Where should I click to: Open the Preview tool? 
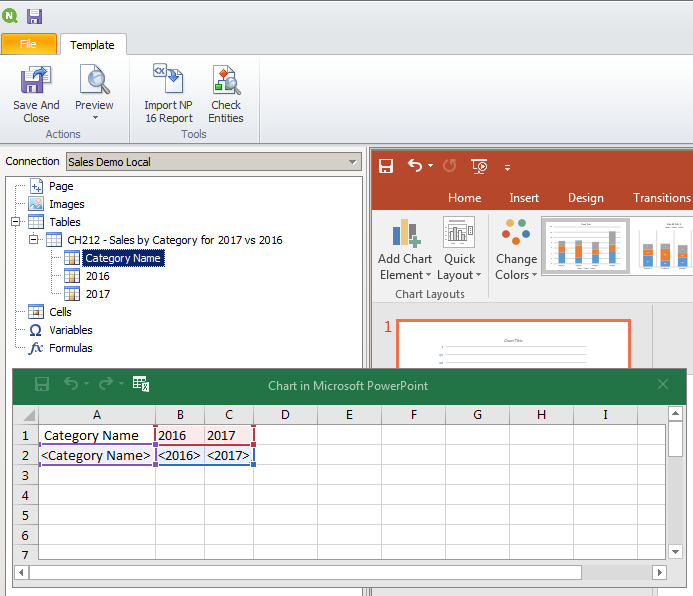[x=94, y=94]
